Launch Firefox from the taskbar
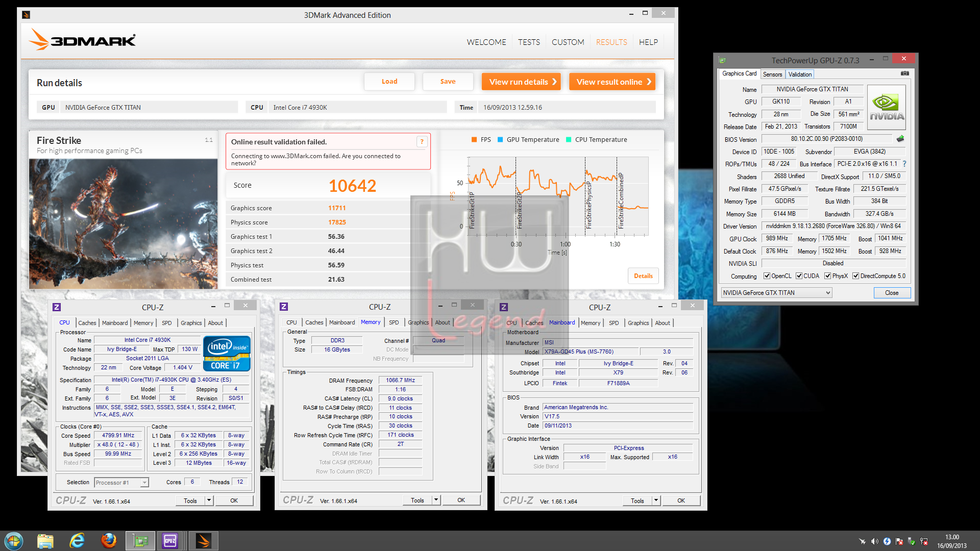The image size is (980, 551). [109, 541]
